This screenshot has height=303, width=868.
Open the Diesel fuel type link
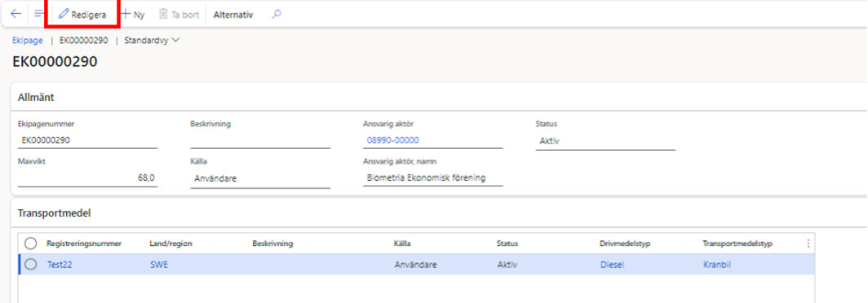pyautogui.click(x=612, y=265)
